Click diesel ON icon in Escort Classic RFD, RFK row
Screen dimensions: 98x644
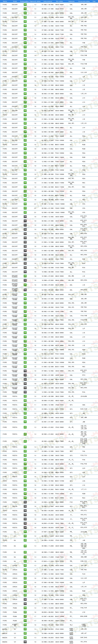[25, 280]
